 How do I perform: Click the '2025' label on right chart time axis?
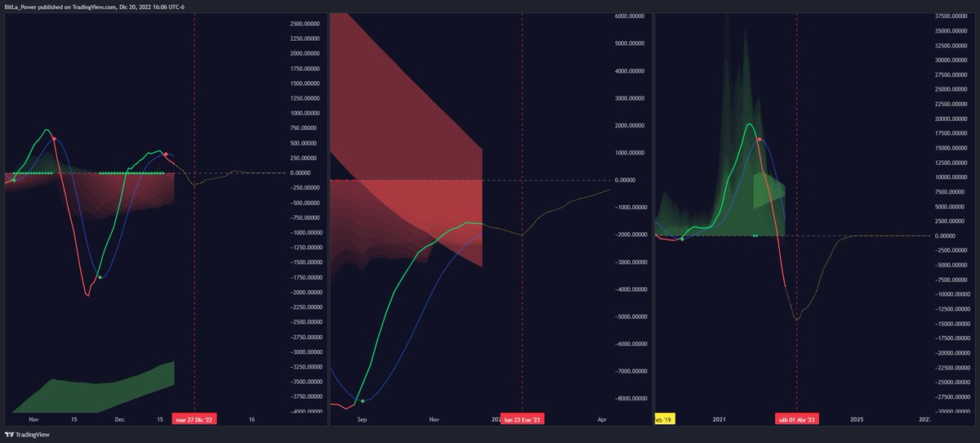point(857,419)
